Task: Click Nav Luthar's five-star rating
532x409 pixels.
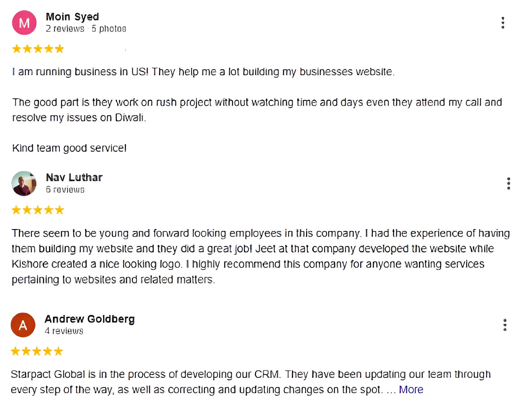Action: (x=38, y=210)
